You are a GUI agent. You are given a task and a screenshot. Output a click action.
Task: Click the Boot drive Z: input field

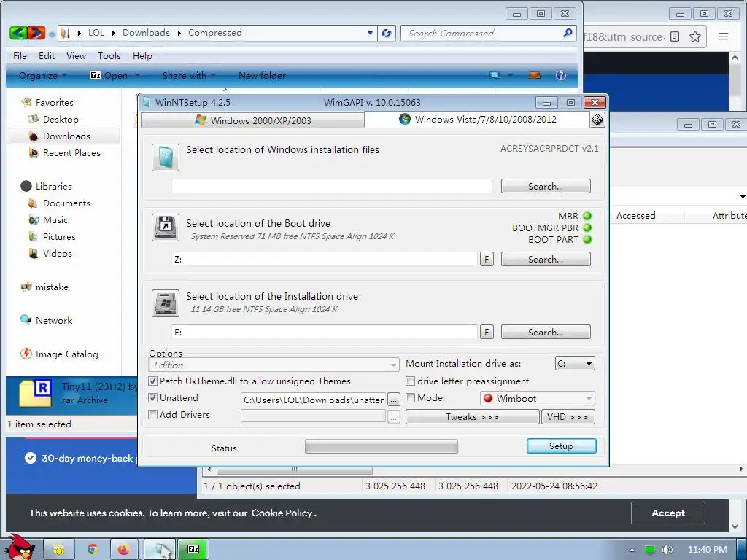[x=325, y=259]
